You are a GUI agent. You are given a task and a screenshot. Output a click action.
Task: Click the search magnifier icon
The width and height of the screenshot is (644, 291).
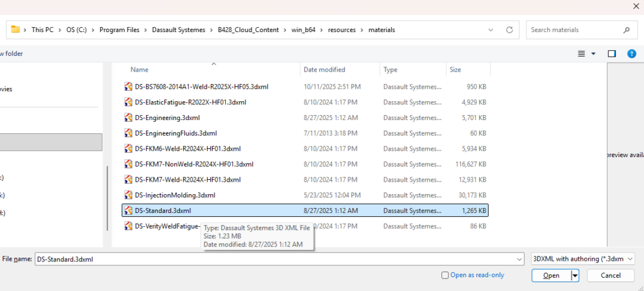[x=626, y=30]
